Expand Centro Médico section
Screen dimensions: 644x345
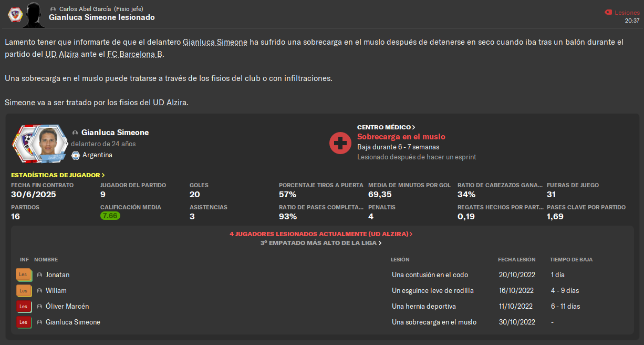[386, 127]
